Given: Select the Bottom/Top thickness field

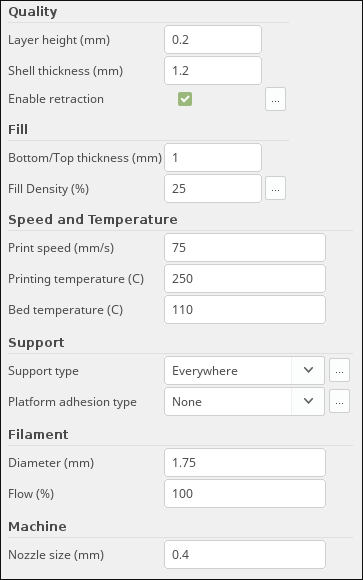Looking at the screenshot, I should pyautogui.click(x=213, y=158).
